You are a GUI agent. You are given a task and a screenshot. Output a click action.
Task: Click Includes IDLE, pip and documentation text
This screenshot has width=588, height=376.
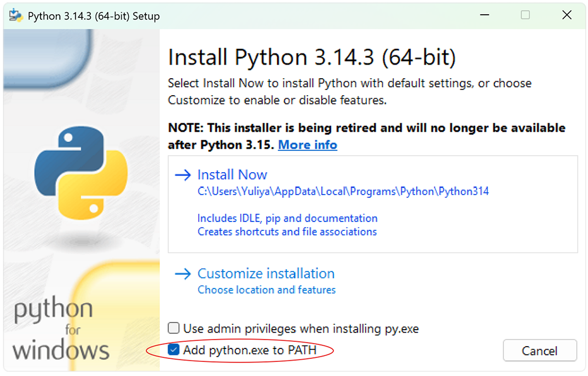tap(288, 218)
